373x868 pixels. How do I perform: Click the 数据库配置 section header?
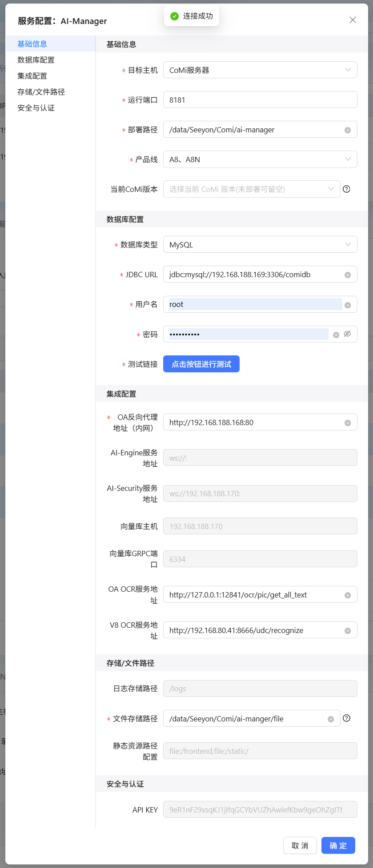coord(232,219)
